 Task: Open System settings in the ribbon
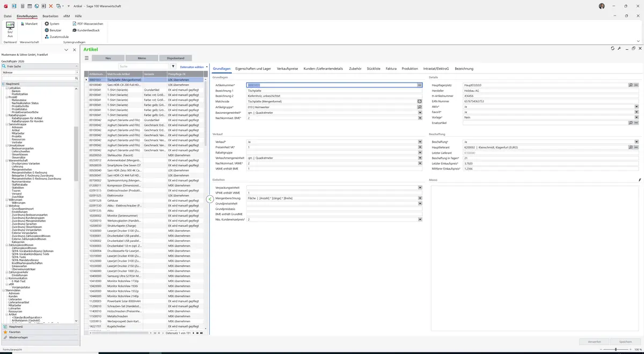[x=52, y=24]
